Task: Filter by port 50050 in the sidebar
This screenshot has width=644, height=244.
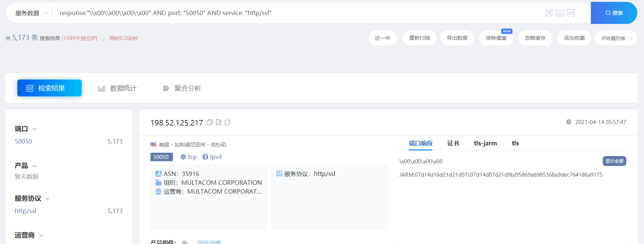Action: coord(23,141)
